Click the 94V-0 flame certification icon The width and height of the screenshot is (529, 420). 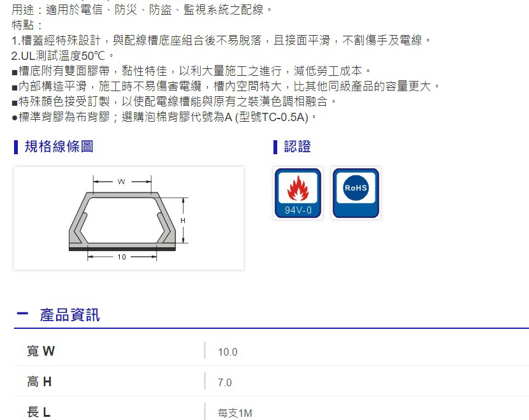(298, 193)
